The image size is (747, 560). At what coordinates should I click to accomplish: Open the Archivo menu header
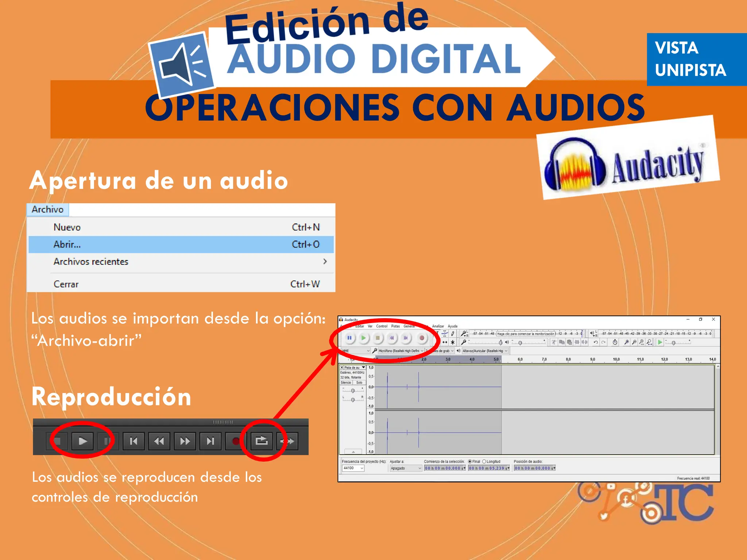[x=47, y=209]
